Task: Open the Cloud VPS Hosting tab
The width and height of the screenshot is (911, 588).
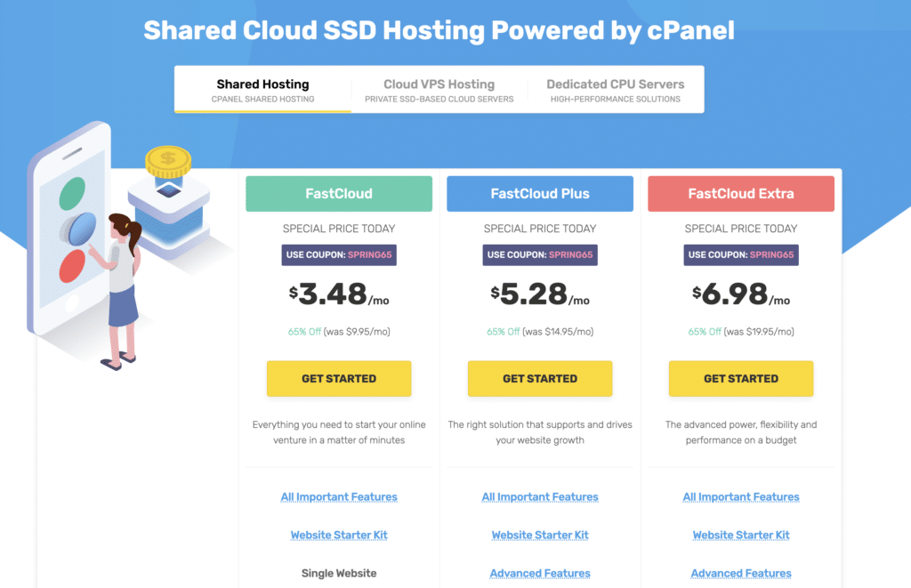Action: coord(439,90)
